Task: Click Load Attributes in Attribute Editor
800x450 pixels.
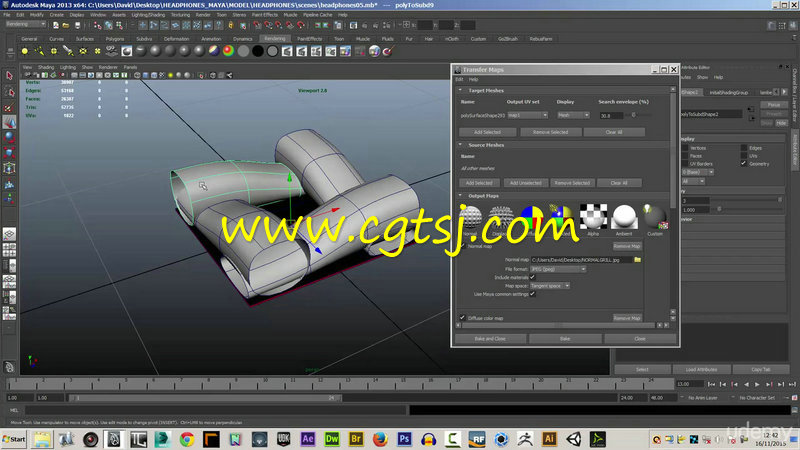Action: 702,369
